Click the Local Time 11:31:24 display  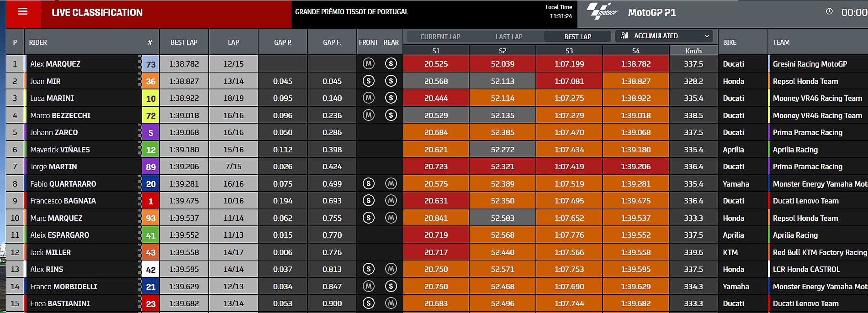[x=558, y=11]
